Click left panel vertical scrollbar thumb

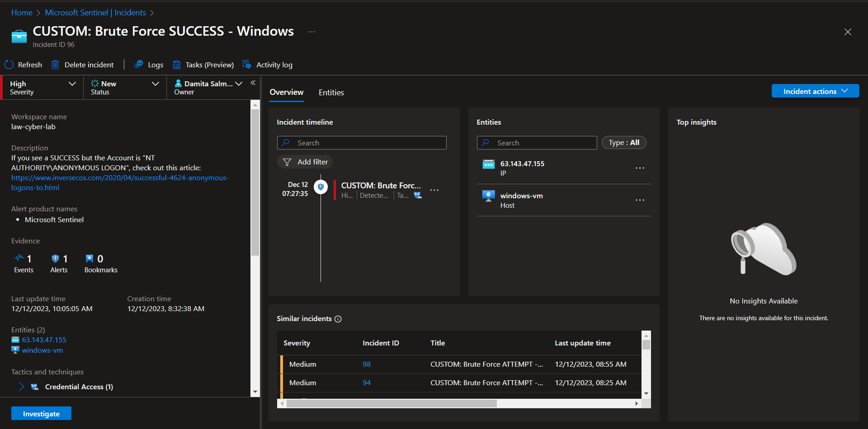tap(255, 182)
